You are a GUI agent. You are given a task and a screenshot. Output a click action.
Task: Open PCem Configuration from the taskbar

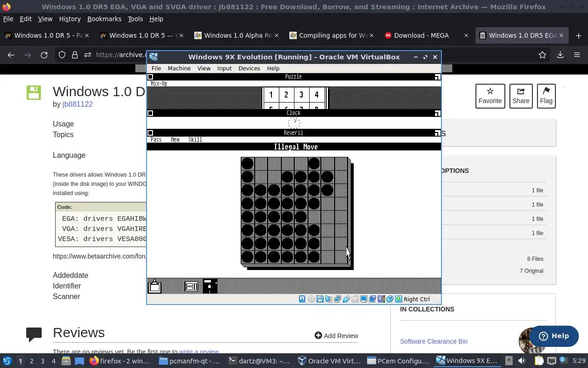click(x=398, y=361)
